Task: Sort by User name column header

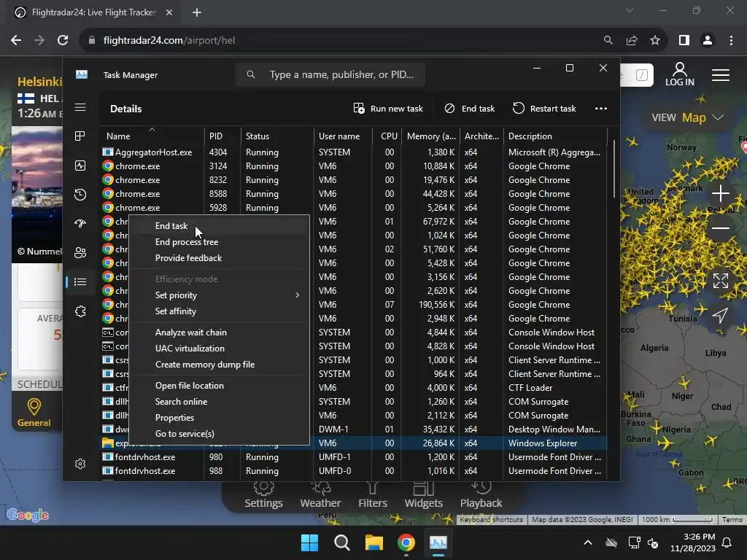Action: 343,136
